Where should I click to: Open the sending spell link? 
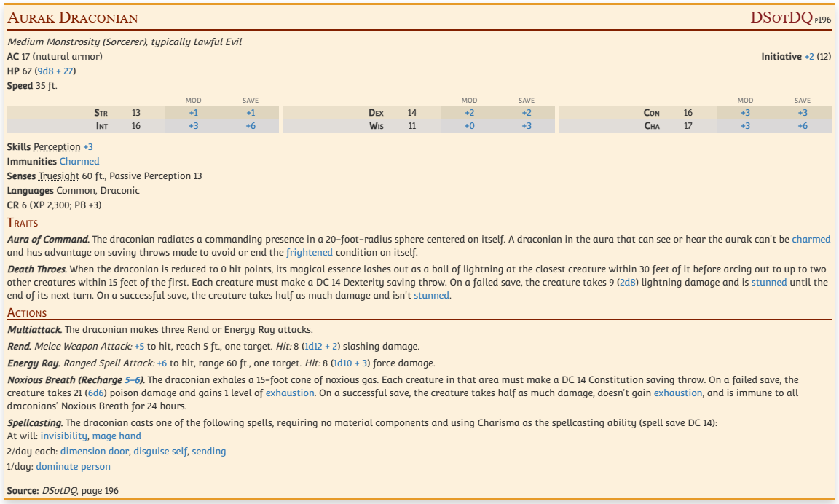210,451
